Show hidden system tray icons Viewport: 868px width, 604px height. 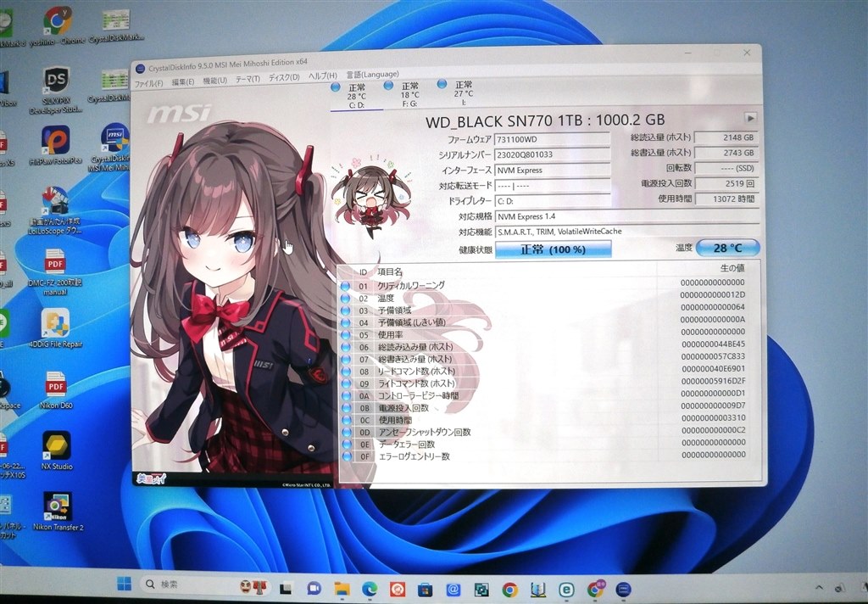tap(820, 587)
